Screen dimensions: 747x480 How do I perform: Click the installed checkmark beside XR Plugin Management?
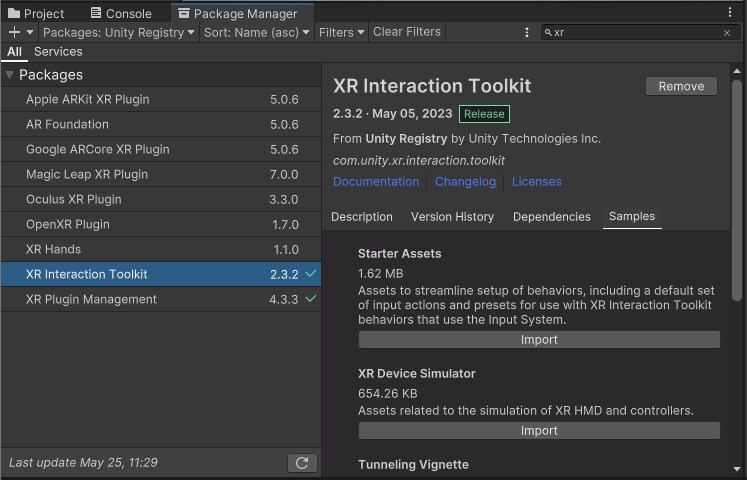pyautogui.click(x=311, y=299)
